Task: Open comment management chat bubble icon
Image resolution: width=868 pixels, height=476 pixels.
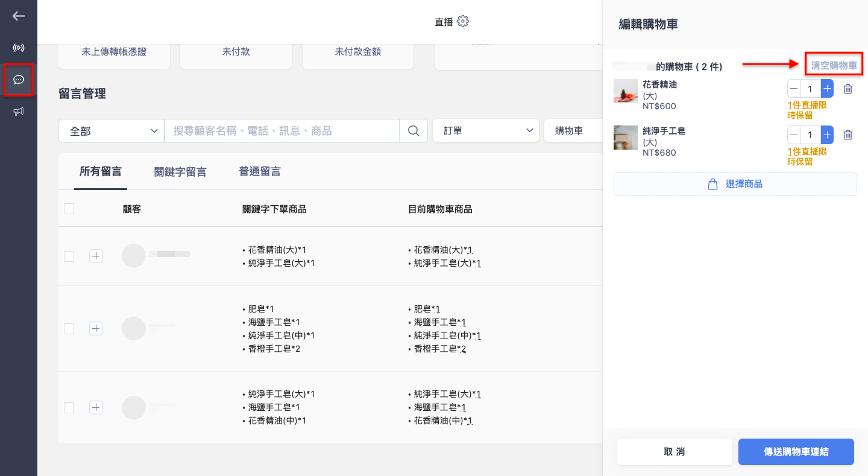Action: [x=19, y=80]
